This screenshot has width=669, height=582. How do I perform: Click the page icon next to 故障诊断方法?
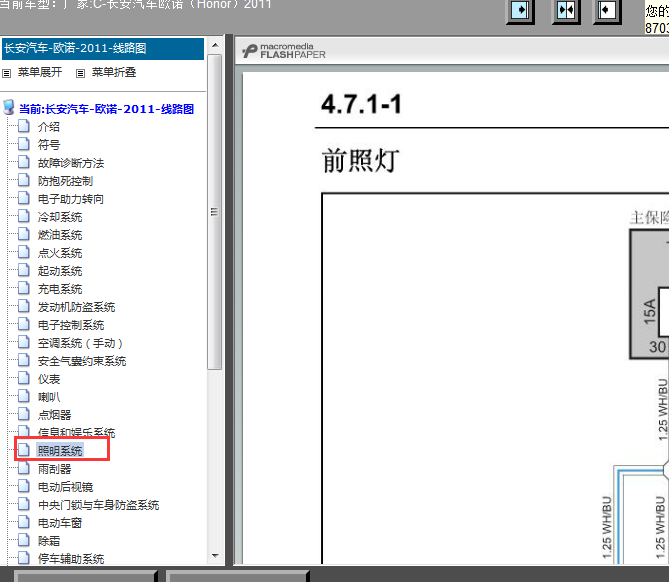click(x=24, y=162)
